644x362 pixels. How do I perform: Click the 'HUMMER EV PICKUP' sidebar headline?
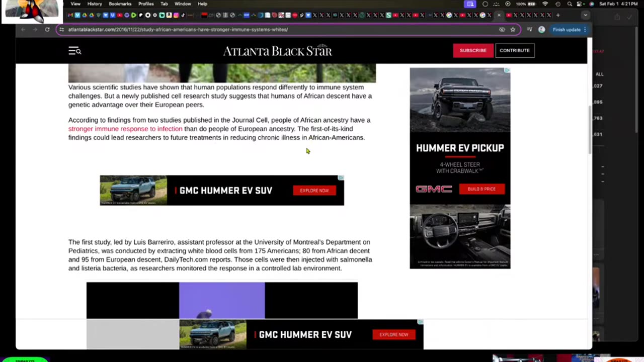tap(460, 148)
